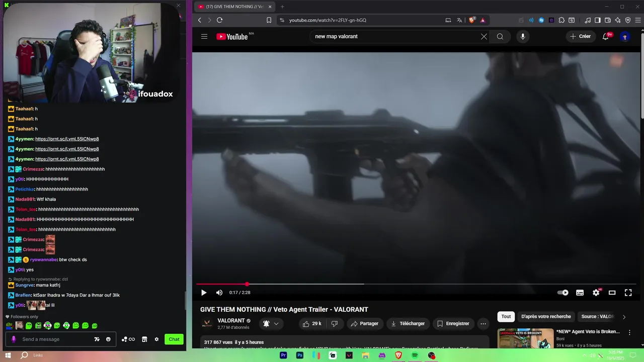
Task: Clear the YouTube search box with X
Action: point(484,36)
